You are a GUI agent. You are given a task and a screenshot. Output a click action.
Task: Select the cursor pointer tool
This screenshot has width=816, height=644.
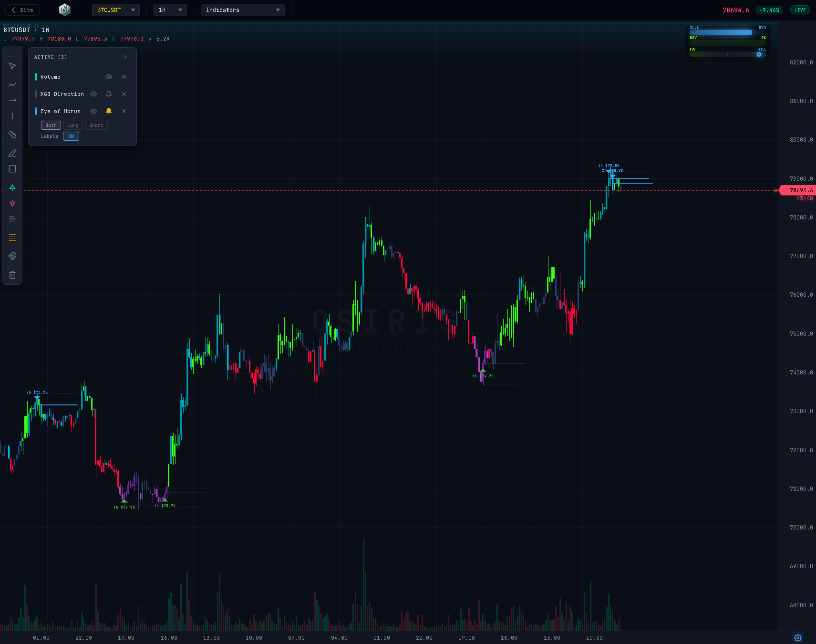pyautogui.click(x=12, y=66)
